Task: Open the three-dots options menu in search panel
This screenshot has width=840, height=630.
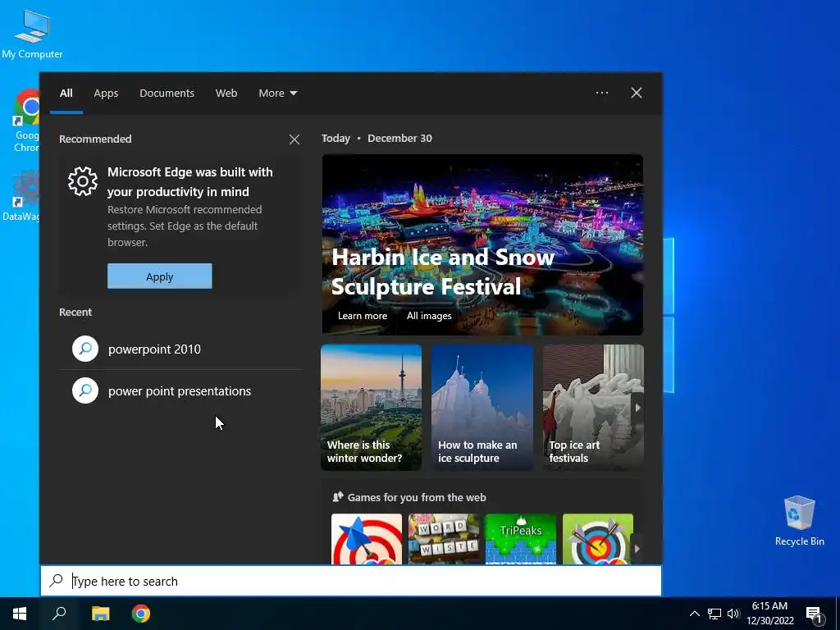Action: point(602,93)
